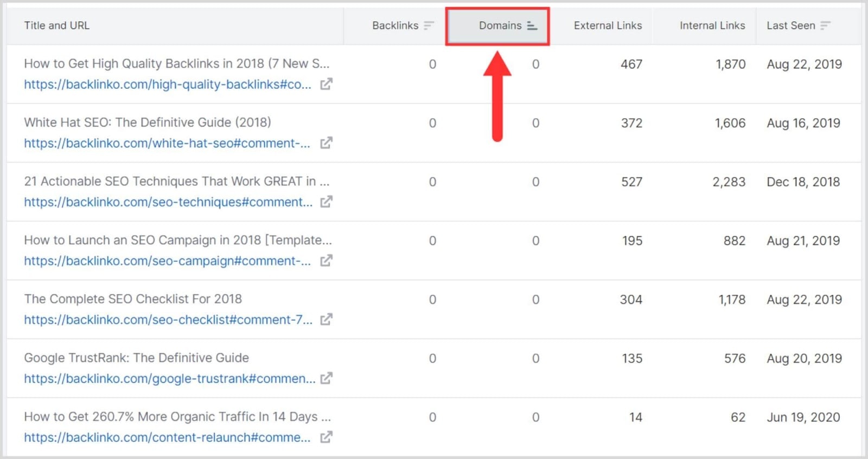This screenshot has width=868, height=459.
Task: Sort table by Domains column
Action: click(500, 25)
